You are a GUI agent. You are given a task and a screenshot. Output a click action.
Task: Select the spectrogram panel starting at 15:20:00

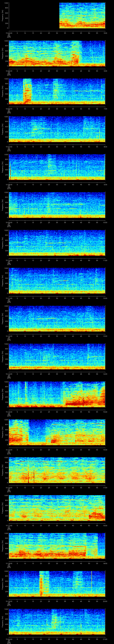tap(57, 621)
